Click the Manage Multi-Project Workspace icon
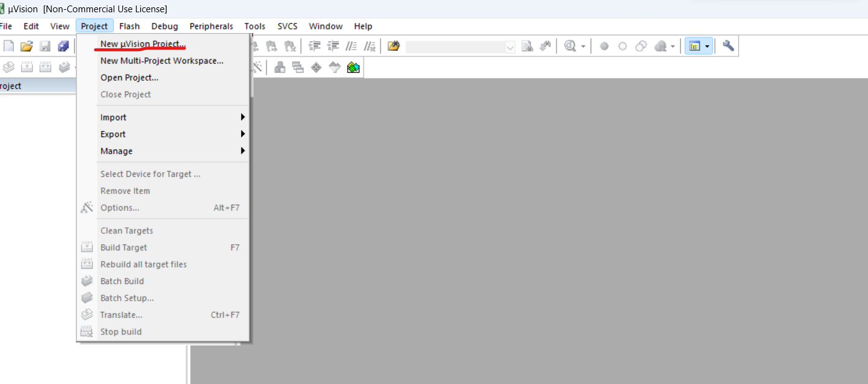 click(x=298, y=67)
